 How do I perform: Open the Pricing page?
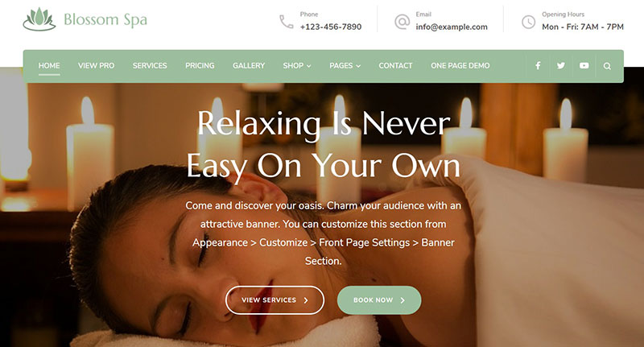click(200, 66)
